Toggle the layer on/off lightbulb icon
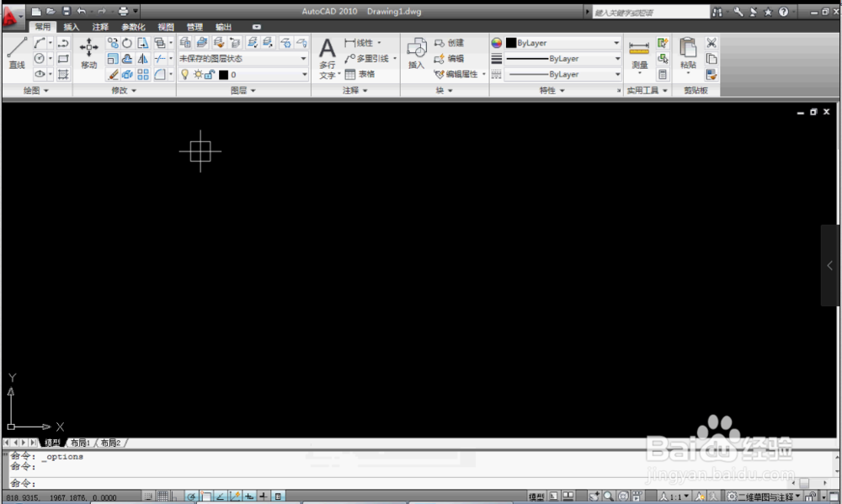842x504 pixels. click(x=185, y=74)
